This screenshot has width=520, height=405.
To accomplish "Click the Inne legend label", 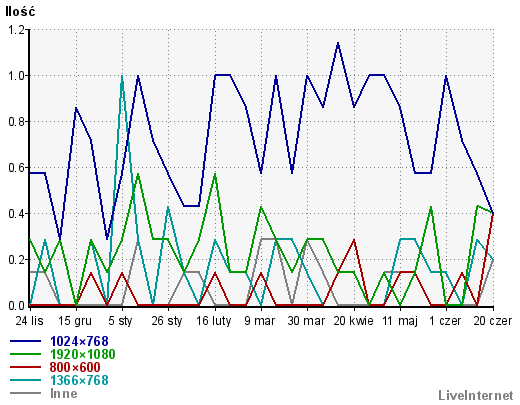I will click(x=64, y=393).
